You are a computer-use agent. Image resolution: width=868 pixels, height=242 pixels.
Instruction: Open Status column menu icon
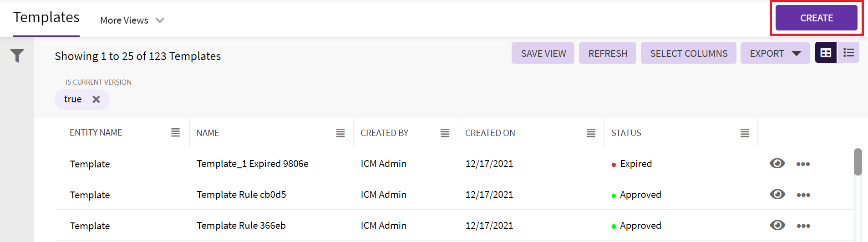(745, 133)
